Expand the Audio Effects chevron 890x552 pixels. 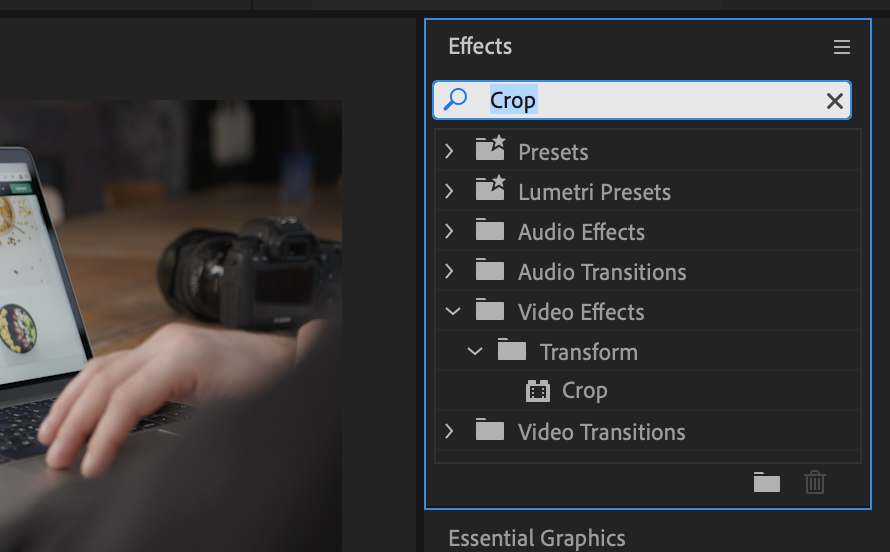click(x=449, y=231)
